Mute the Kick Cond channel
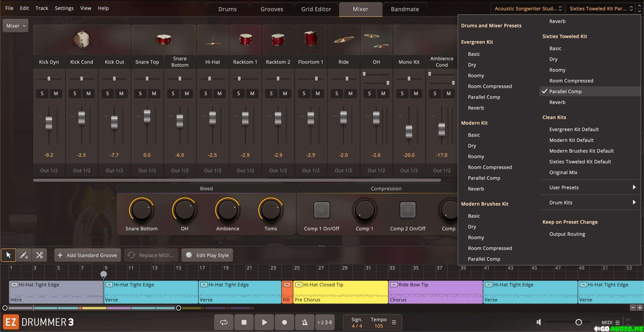The height and width of the screenshot is (332, 644). [89, 93]
